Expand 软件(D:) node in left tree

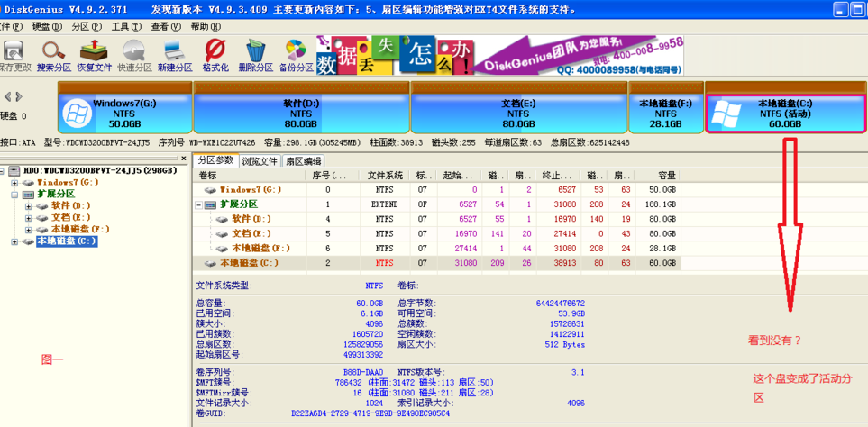[29, 206]
